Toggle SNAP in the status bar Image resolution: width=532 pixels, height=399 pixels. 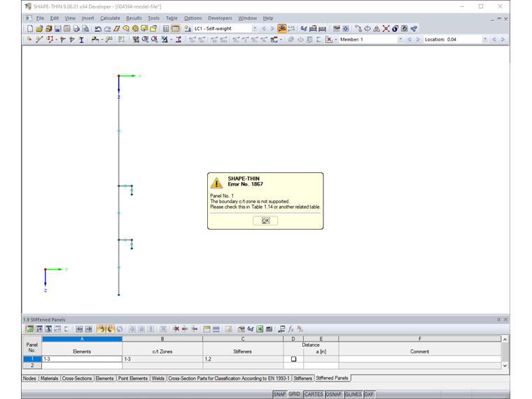[x=279, y=394]
